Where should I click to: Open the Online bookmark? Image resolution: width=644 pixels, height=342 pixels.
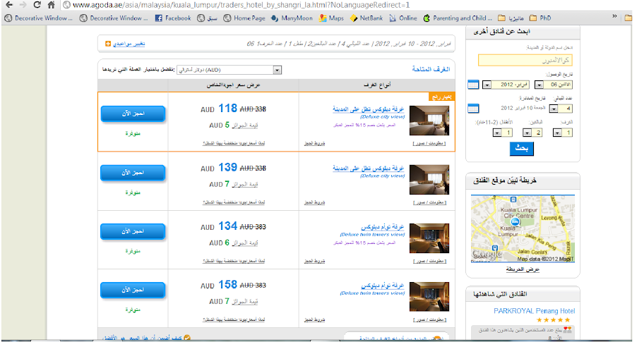click(x=403, y=18)
